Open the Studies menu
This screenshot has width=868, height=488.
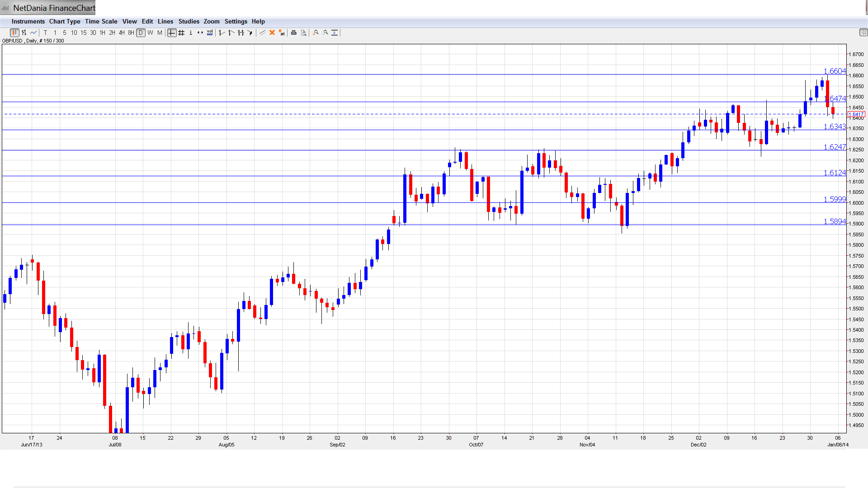coord(189,21)
